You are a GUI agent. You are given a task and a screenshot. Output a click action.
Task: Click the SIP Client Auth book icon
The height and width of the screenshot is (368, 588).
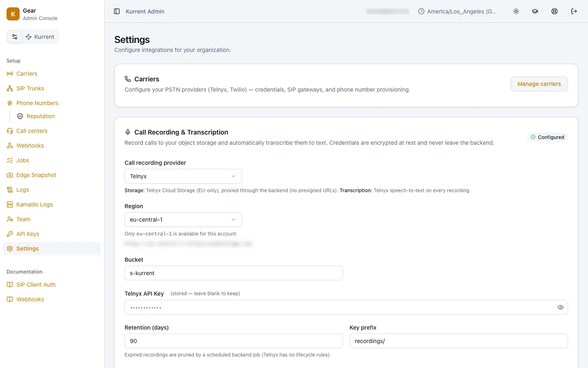tap(10, 285)
